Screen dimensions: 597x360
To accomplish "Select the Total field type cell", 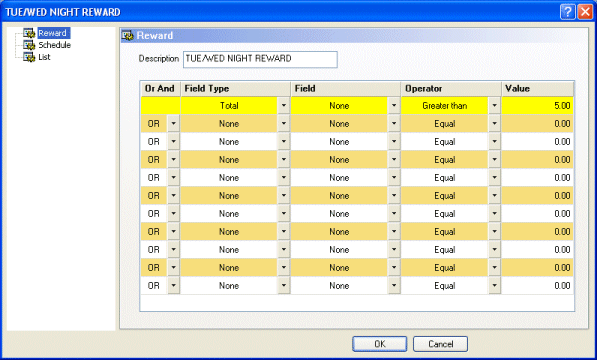I will (229, 106).
